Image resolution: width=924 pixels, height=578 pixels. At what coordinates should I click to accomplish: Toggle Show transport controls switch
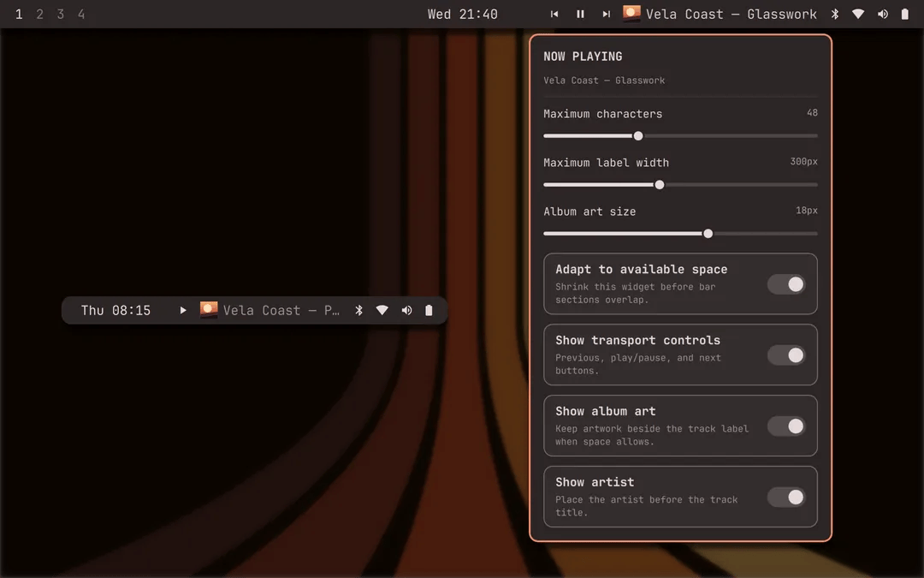point(786,355)
